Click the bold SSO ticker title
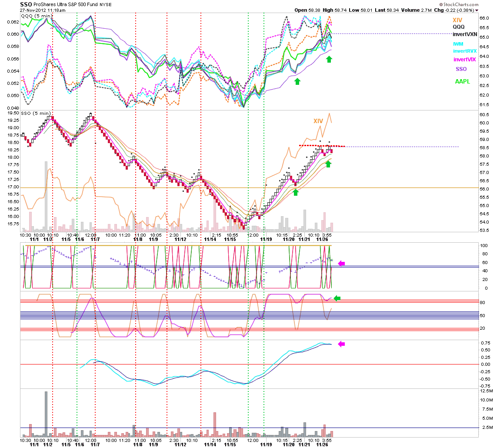The width and height of the screenshot is (500, 448). pyautogui.click(x=26, y=4)
